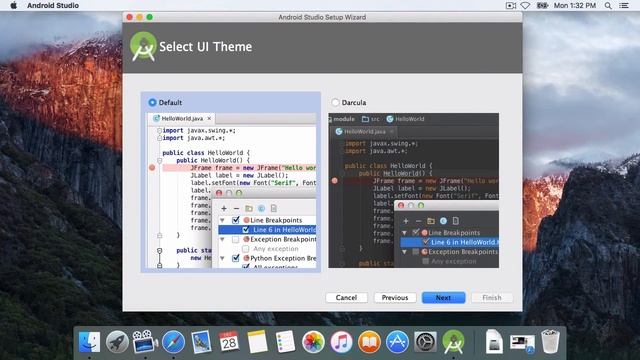Open the Apple menu
640x360 pixels.
pos(13,5)
